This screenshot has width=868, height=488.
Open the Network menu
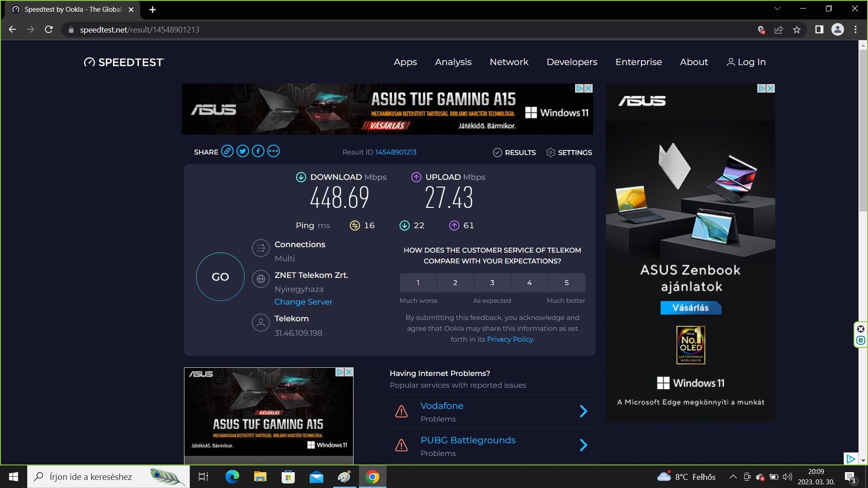point(509,62)
